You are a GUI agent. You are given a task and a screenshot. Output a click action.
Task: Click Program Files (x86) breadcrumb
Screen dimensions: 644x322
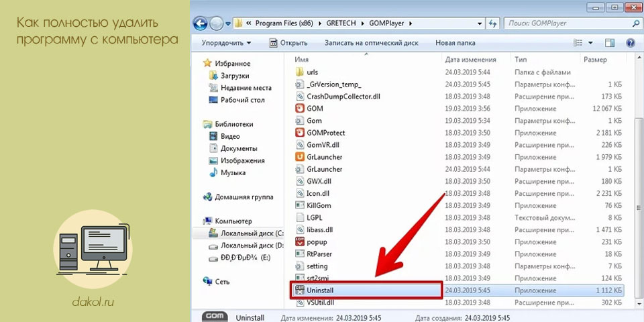284,23
